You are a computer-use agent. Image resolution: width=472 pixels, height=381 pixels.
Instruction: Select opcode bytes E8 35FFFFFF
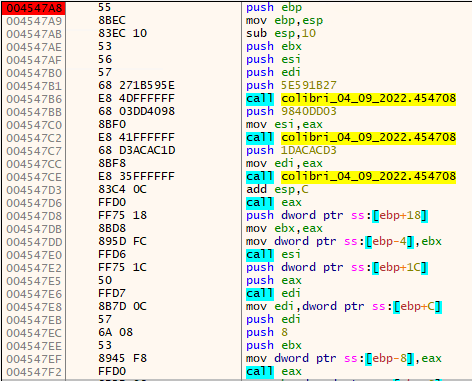(137, 176)
